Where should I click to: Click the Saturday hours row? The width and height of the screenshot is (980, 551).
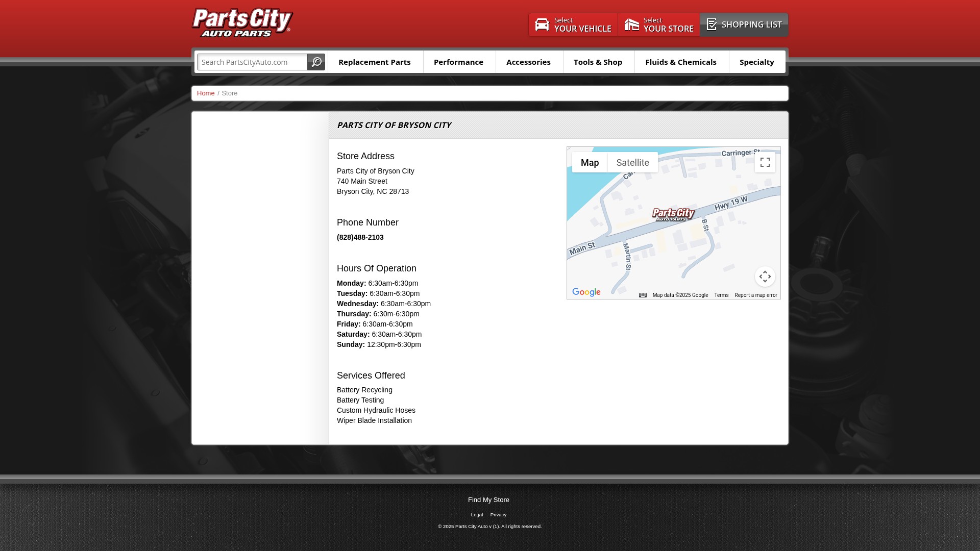(x=379, y=334)
